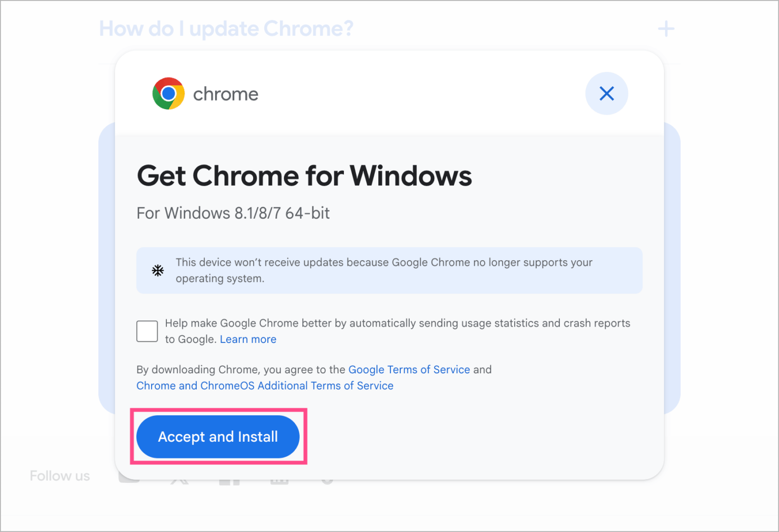Expand the 'How do I update Chrome?' question
This screenshot has width=779, height=532.
pos(226,28)
